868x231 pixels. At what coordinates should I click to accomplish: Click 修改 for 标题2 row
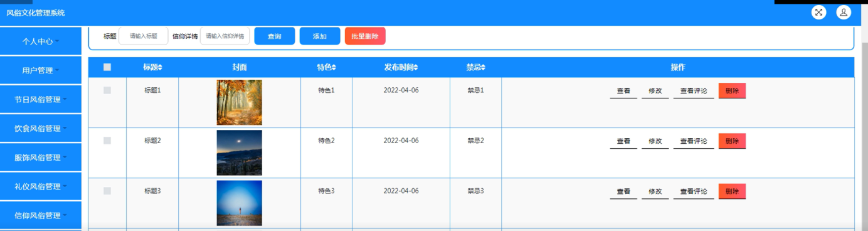point(655,141)
